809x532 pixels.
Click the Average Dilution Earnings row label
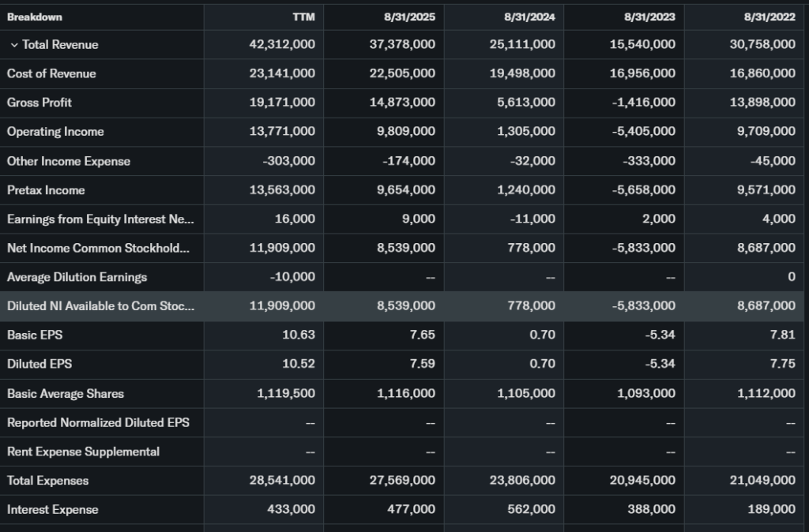click(x=77, y=277)
